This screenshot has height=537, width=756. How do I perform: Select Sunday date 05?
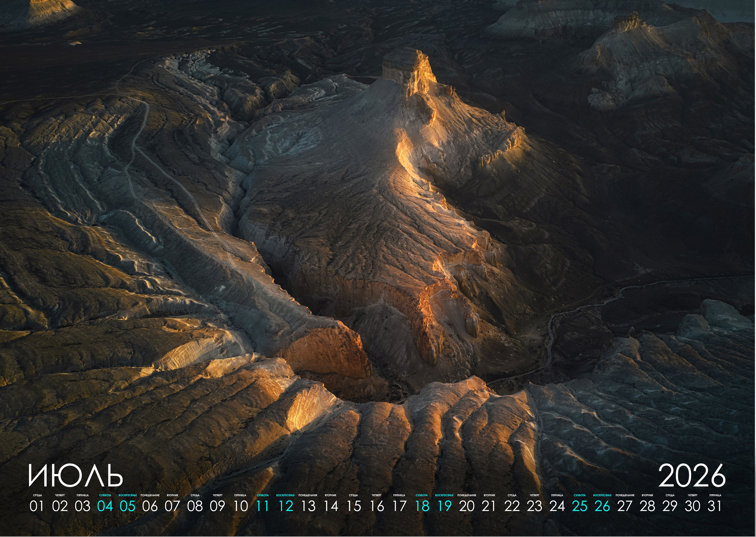coord(128,506)
